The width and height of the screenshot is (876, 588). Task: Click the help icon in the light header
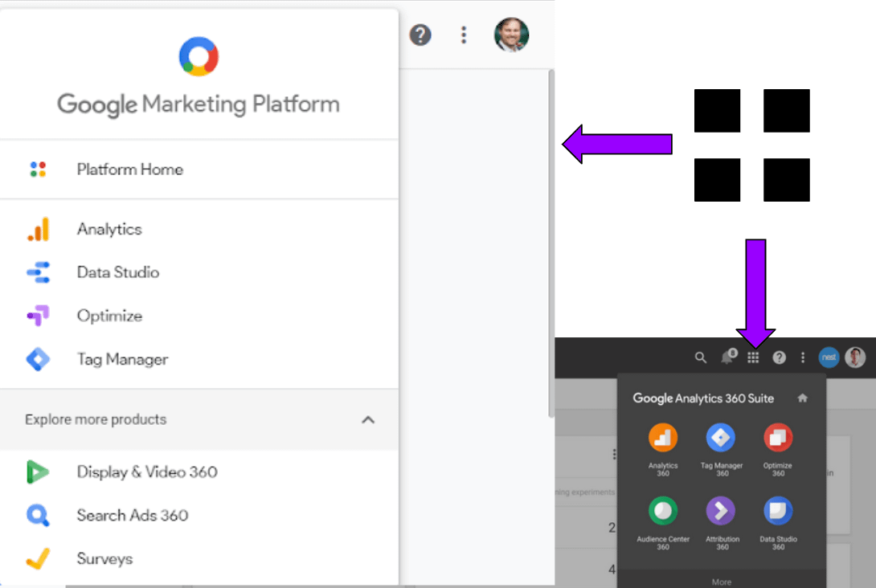[420, 35]
